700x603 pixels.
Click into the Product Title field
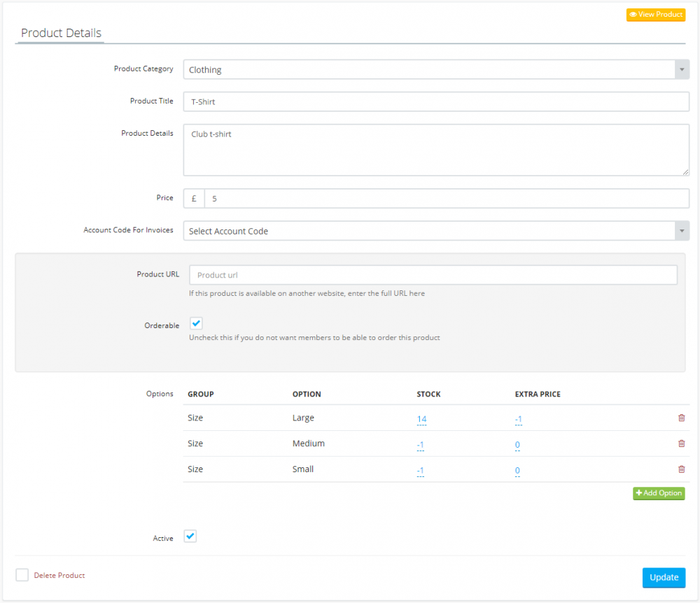pyautogui.click(x=435, y=101)
